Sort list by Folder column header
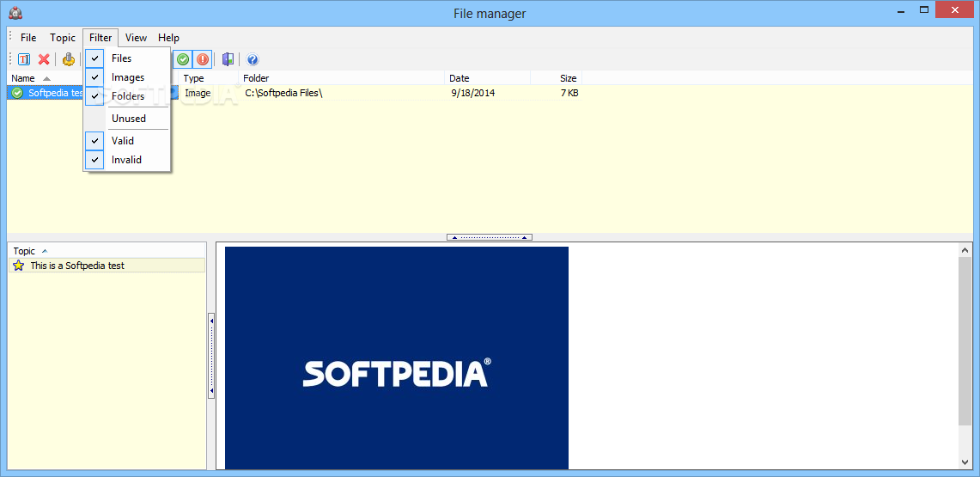This screenshot has width=980, height=477. pyautogui.click(x=342, y=78)
